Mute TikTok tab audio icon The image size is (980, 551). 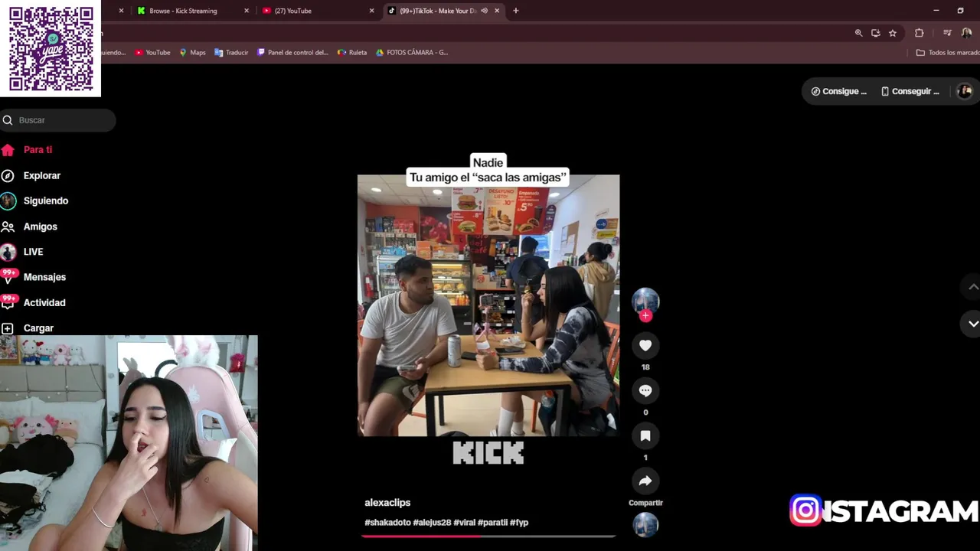[484, 11]
